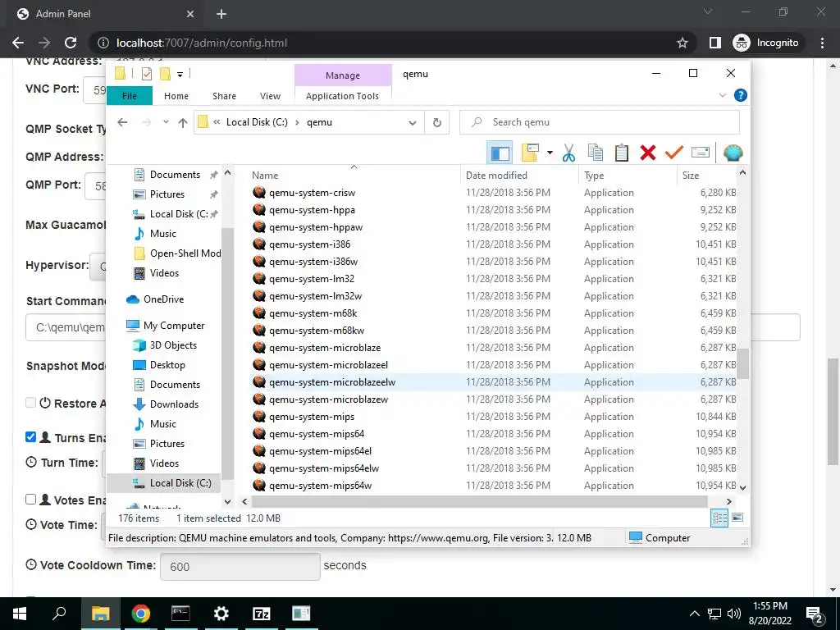Image resolution: width=840 pixels, height=630 pixels.
Task: Open Chrome three-dot menu
Action: tap(822, 43)
